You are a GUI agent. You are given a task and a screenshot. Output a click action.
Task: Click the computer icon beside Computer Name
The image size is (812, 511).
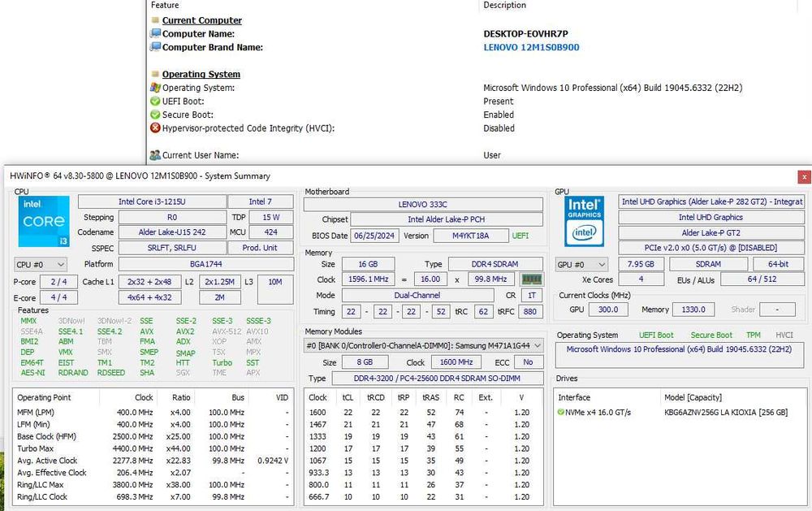click(x=155, y=34)
